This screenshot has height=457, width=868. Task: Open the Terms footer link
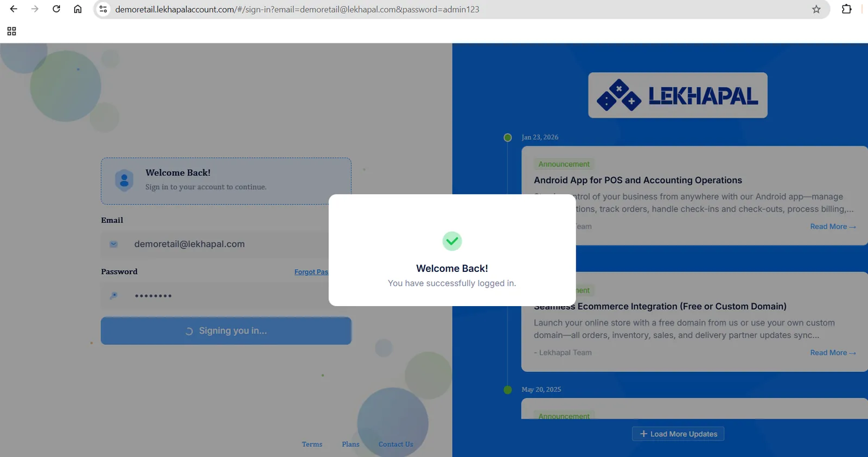312,445
